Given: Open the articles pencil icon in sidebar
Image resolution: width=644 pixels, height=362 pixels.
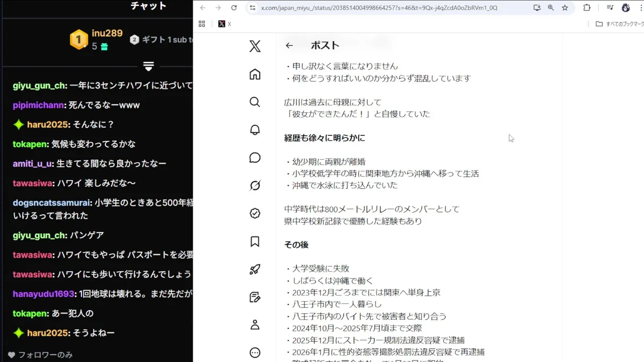Looking at the screenshot, I should pos(255,297).
